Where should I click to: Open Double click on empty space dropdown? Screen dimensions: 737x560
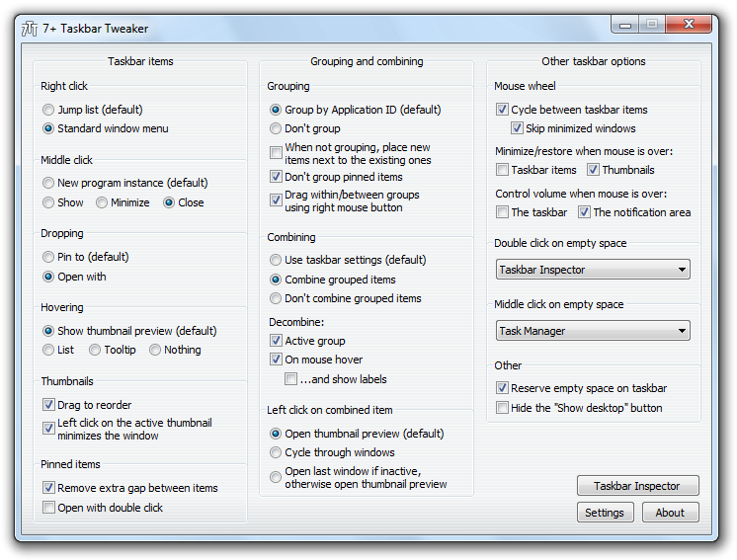(x=593, y=270)
